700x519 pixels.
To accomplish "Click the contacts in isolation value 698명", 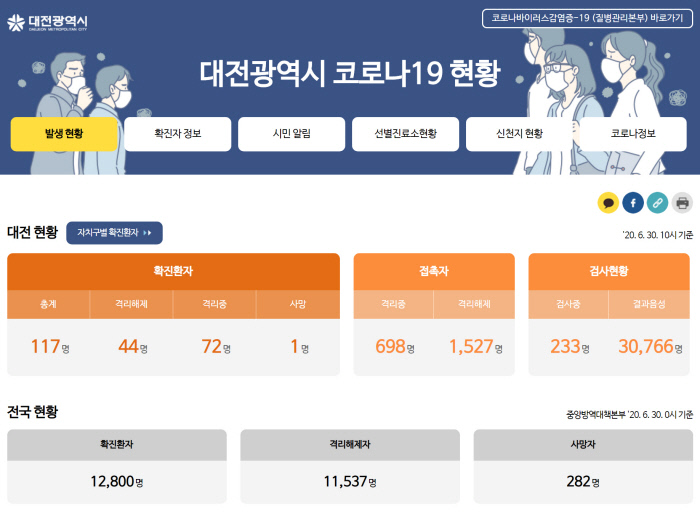I will point(395,347).
